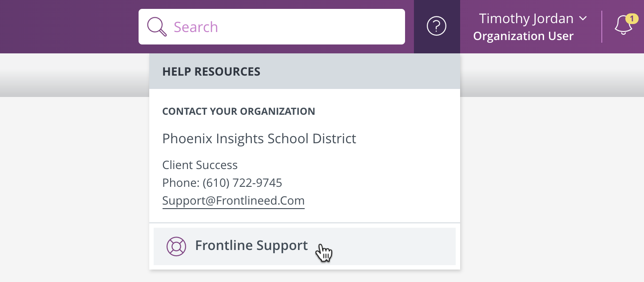Click the yellow notification count badge
The width and height of the screenshot is (644, 282).
pyautogui.click(x=632, y=19)
